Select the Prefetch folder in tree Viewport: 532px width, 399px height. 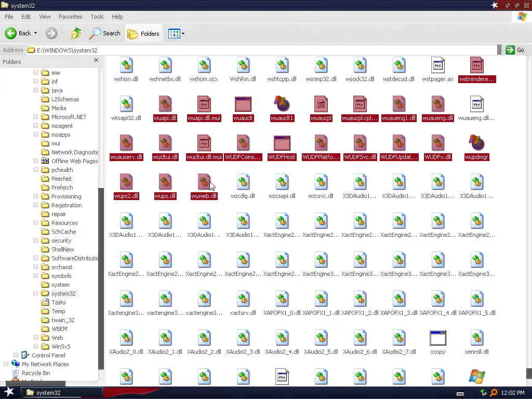62,188
